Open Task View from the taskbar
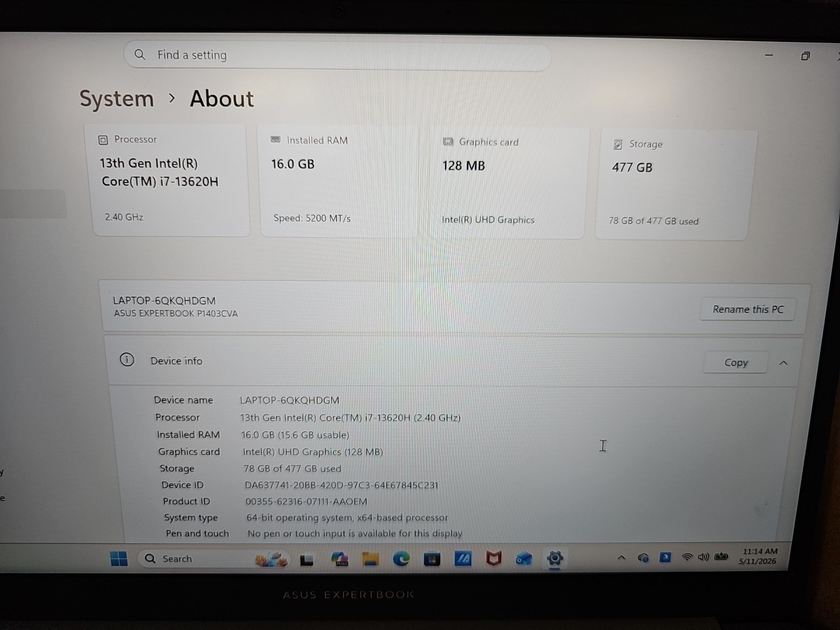The width and height of the screenshot is (840, 630). (x=306, y=560)
